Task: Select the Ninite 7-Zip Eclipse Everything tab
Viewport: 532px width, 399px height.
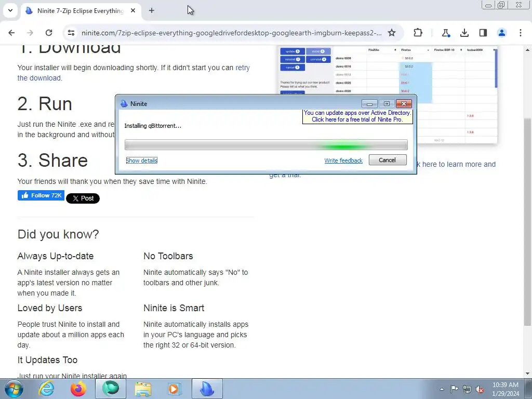Action: (80, 10)
